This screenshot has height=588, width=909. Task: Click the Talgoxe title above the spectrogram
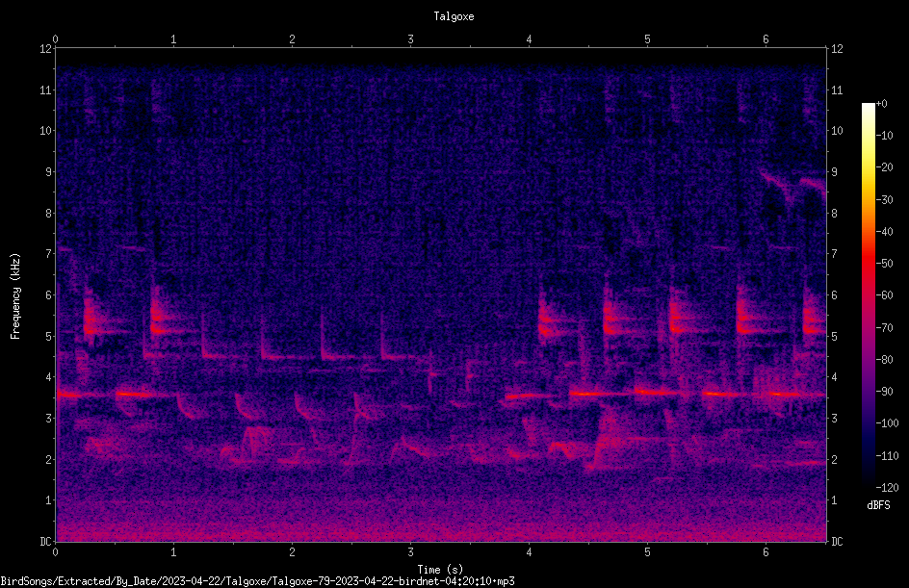454,16
